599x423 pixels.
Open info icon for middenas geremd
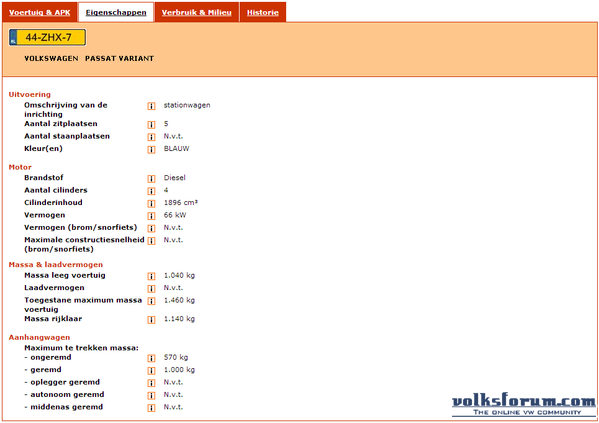[x=151, y=408]
